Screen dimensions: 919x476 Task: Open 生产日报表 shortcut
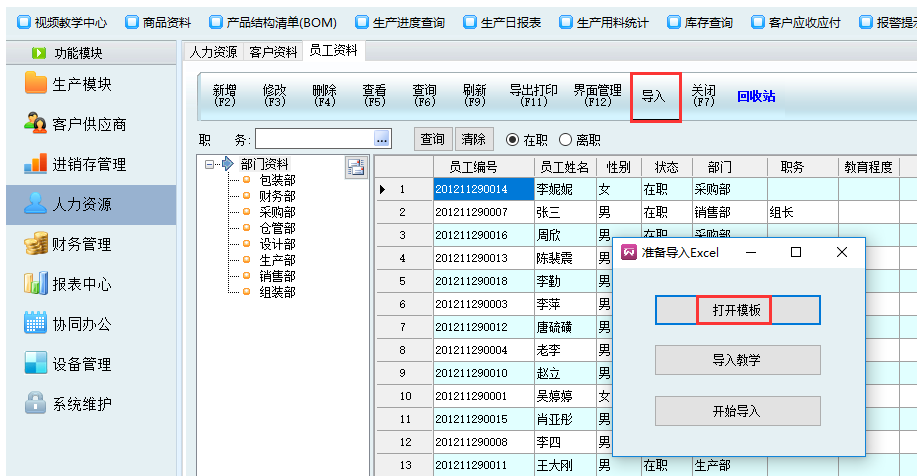point(502,23)
